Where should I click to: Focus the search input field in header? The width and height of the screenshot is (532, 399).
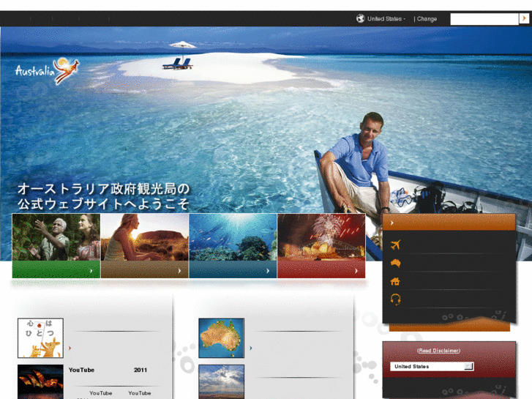coord(484,19)
